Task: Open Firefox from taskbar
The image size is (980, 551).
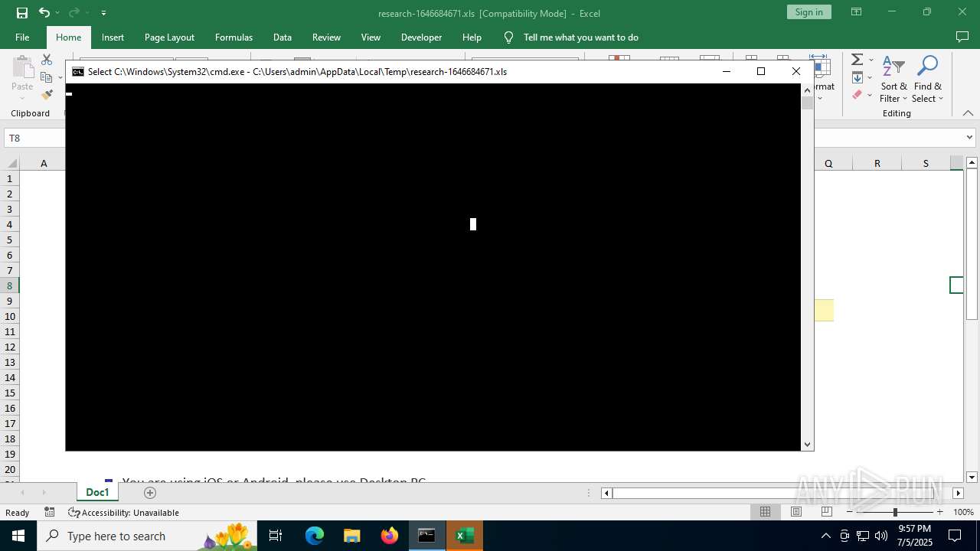Action: pyautogui.click(x=390, y=536)
